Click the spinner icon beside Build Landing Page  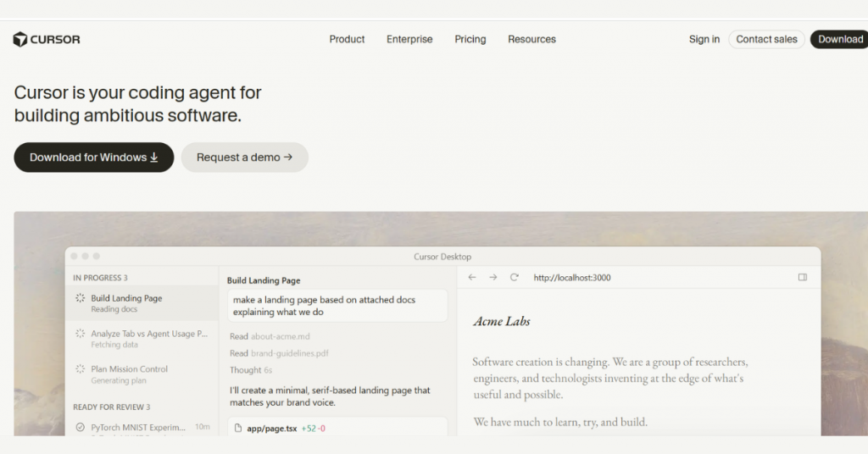point(81,298)
